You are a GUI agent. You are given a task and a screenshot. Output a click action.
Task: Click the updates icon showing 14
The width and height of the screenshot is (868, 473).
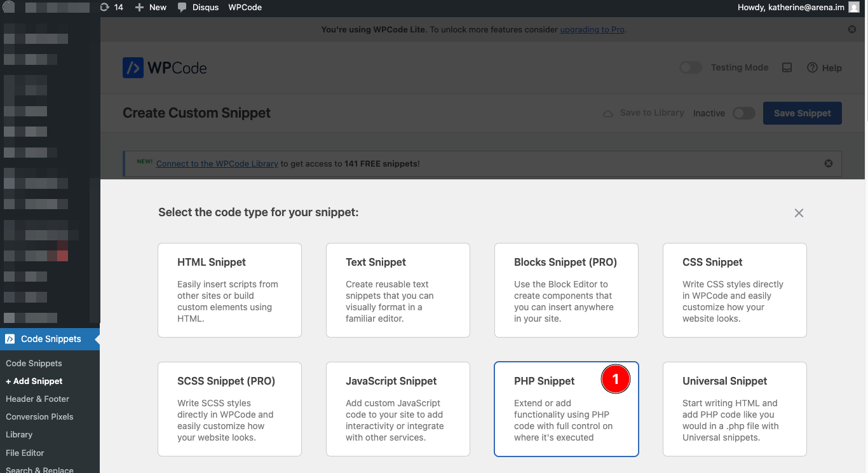(111, 8)
